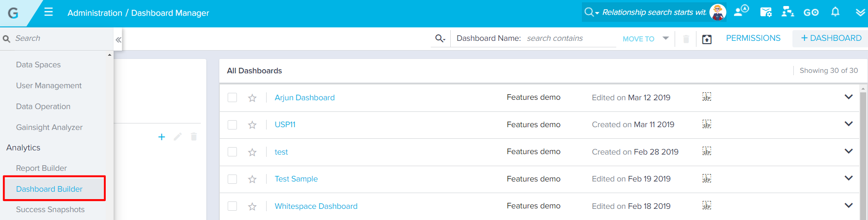Click the Relationship search field in header
This screenshot has height=220, width=868.
coord(654,13)
